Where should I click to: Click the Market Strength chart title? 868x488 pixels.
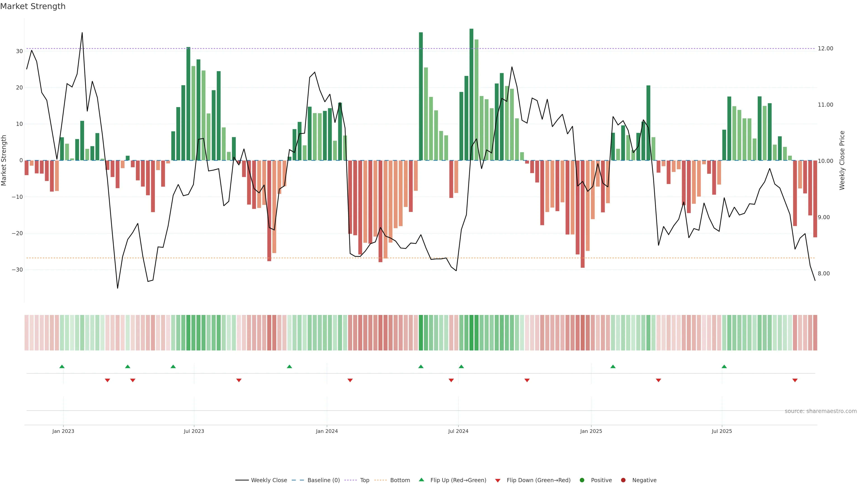pos(33,6)
